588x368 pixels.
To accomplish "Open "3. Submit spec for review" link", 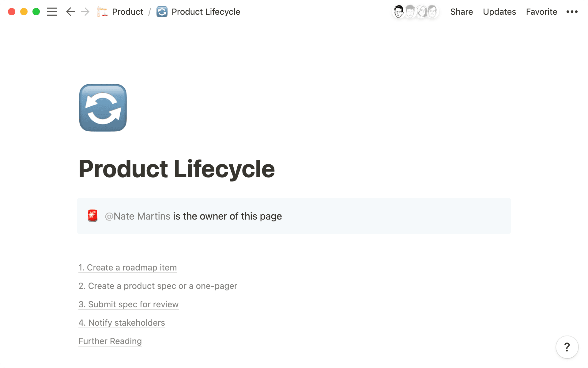I will [x=128, y=304].
